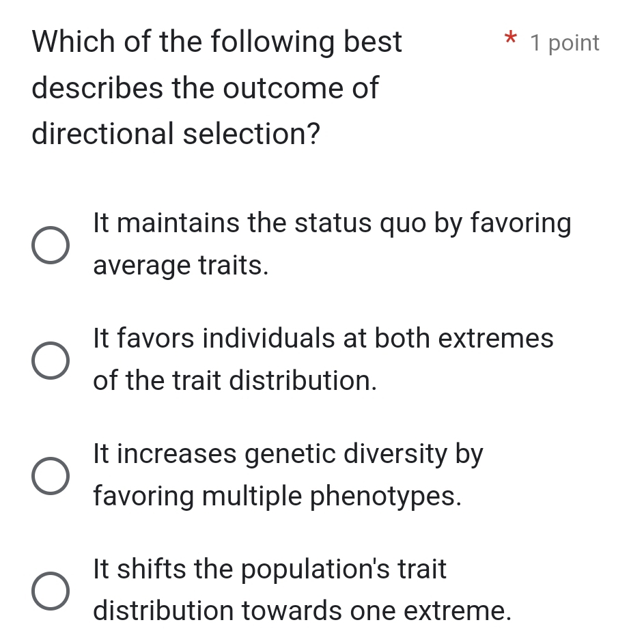The height and width of the screenshot is (644, 644).
Task: Click the '1 point' label
Action: [x=564, y=42]
